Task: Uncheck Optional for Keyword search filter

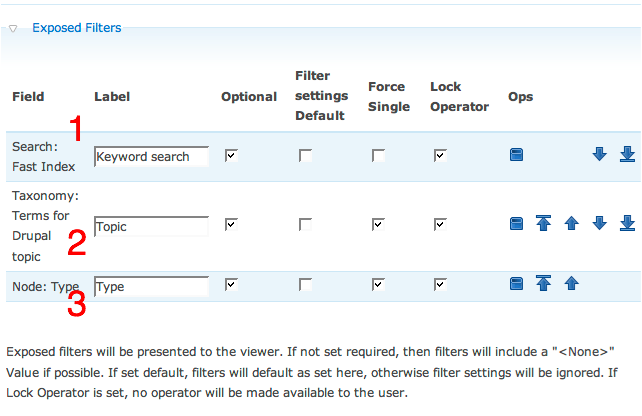Action: [231, 156]
